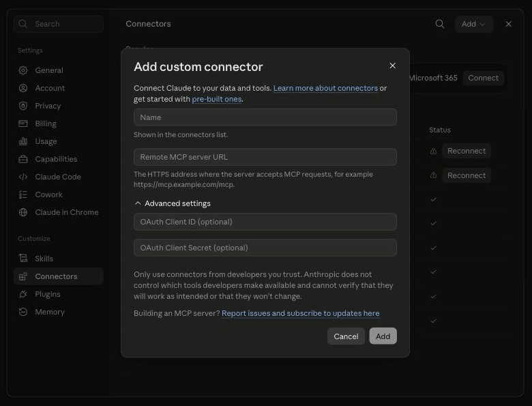
Task: Click the Memory history icon
Action: [23, 312]
